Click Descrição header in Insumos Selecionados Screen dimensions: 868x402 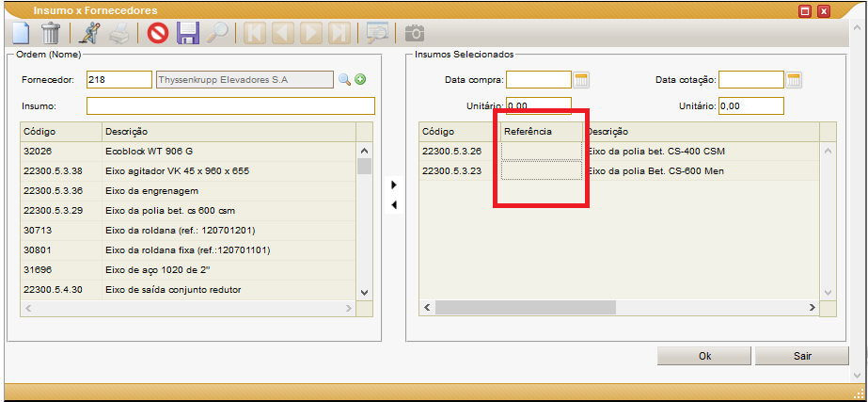coord(701,132)
